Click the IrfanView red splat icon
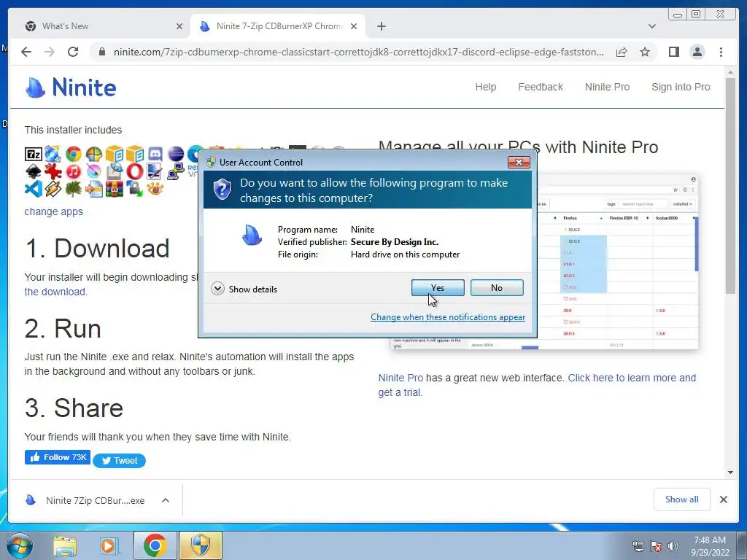This screenshot has width=747, height=560. tap(53, 171)
